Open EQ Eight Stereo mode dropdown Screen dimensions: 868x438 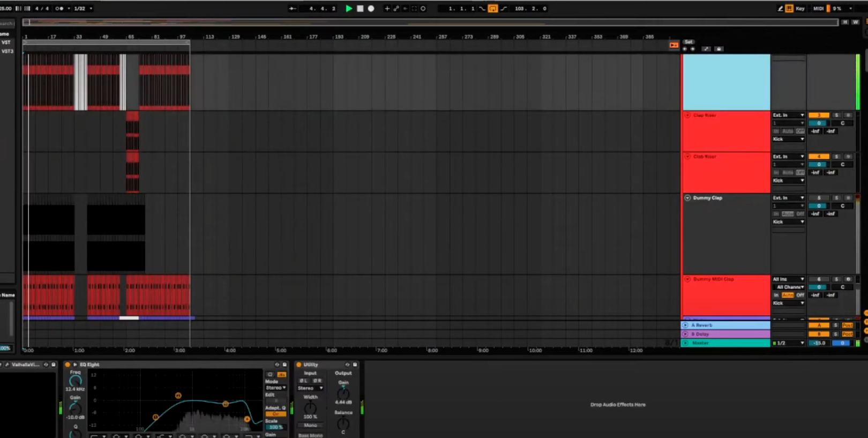click(276, 388)
